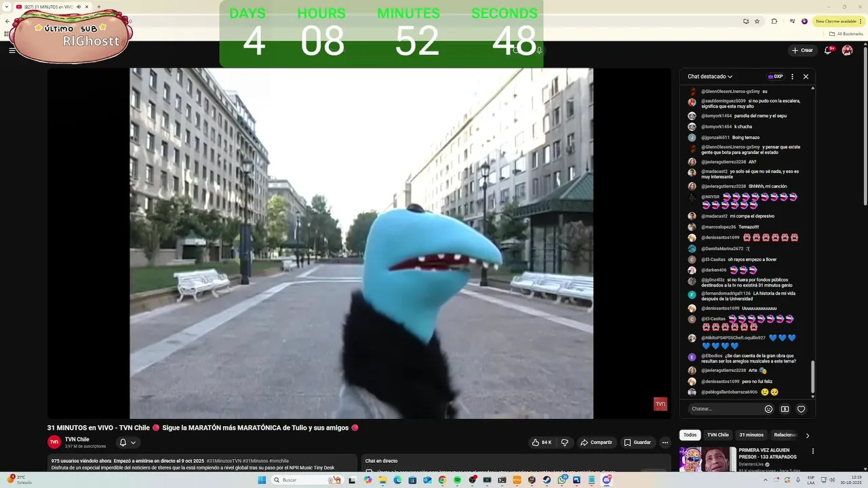Image resolution: width=868 pixels, height=488 pixels.
Task: Click the Guardar save button
Action: coord(637,443)
